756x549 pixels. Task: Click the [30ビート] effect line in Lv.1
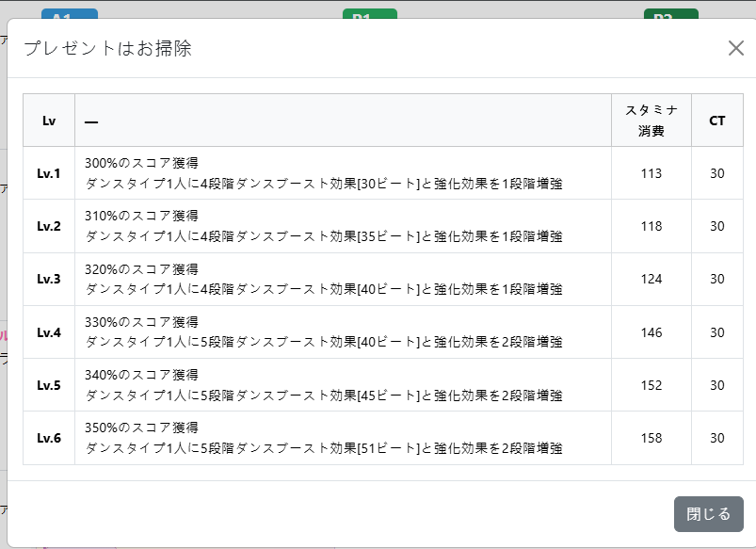pos(324,184)
